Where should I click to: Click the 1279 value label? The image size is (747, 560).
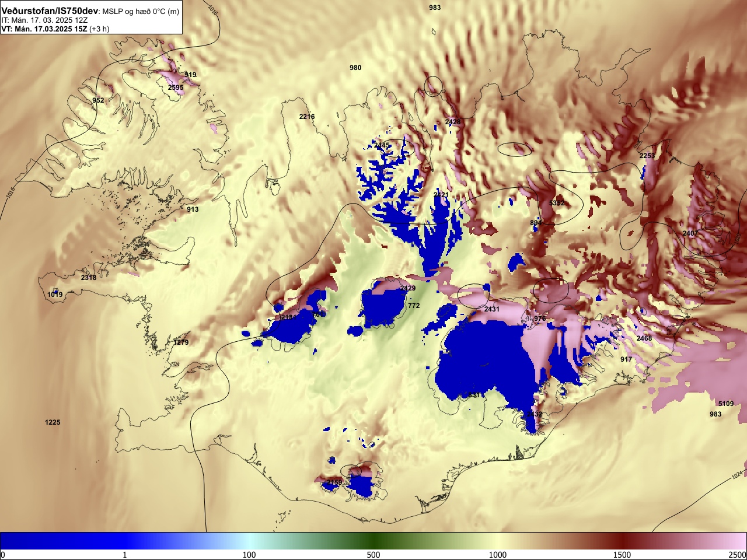click(x=181, y=342)
